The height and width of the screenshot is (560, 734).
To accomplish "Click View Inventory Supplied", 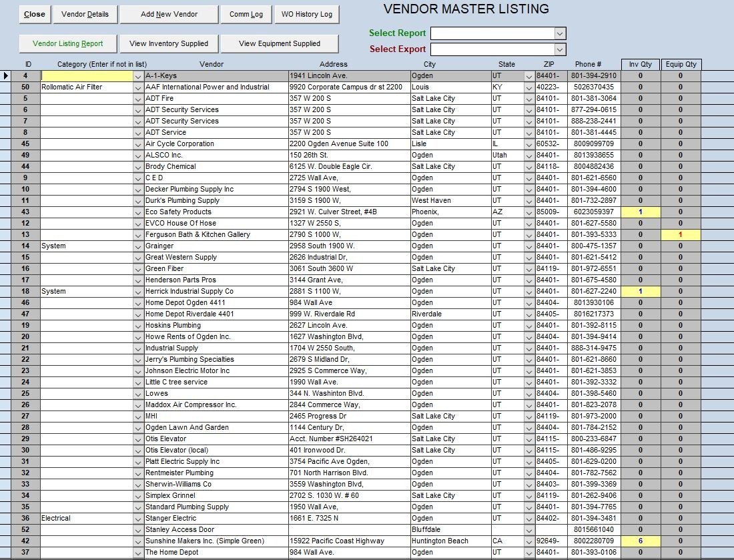I will 169,43.
